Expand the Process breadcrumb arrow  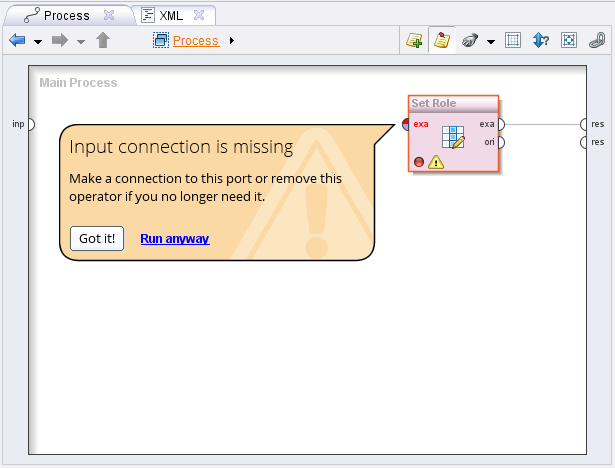[x=232, y=41]
